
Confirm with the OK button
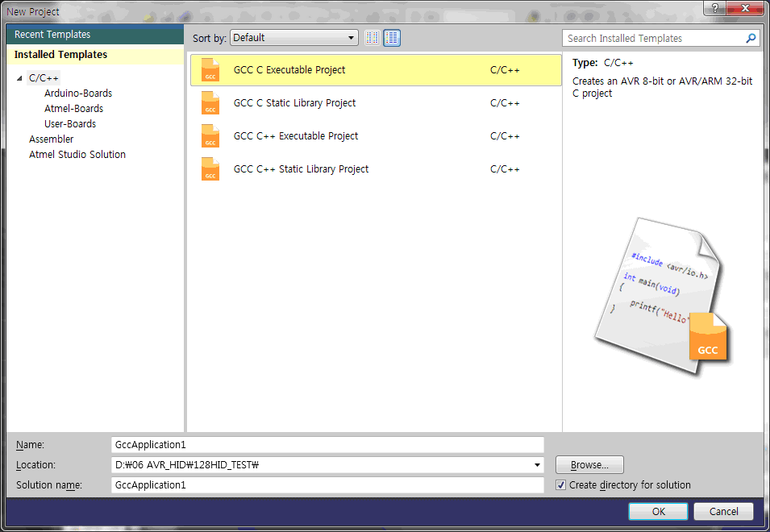658,511
